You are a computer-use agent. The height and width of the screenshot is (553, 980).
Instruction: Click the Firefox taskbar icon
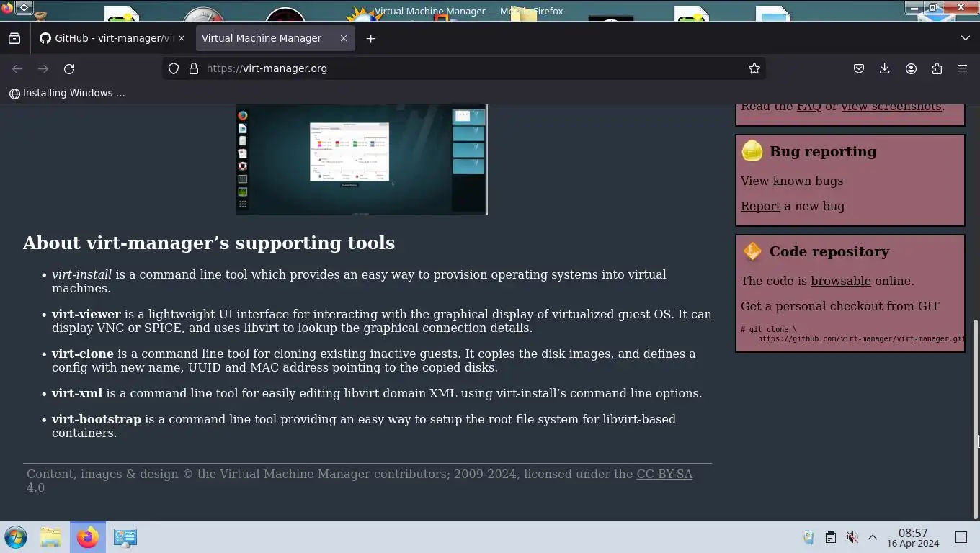click(x=88, y=537)
